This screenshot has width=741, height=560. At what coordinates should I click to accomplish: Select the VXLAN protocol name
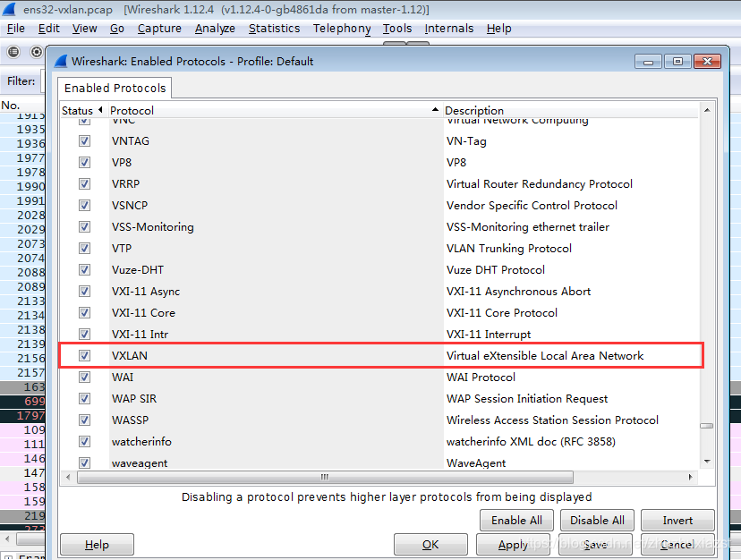coord(130,355)
